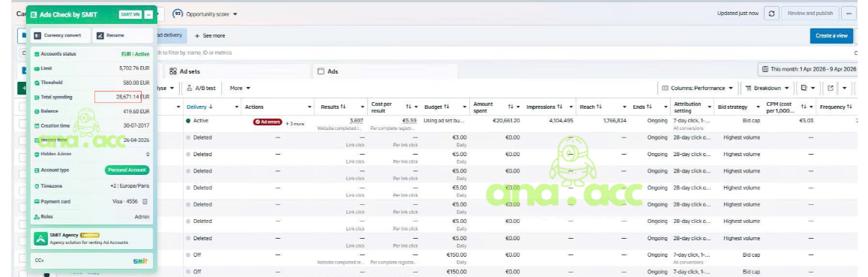Viewport: 868px width, 277px height.
Task: Open the Columns: Performance dropdown
Action: click(x=697, y=88)
